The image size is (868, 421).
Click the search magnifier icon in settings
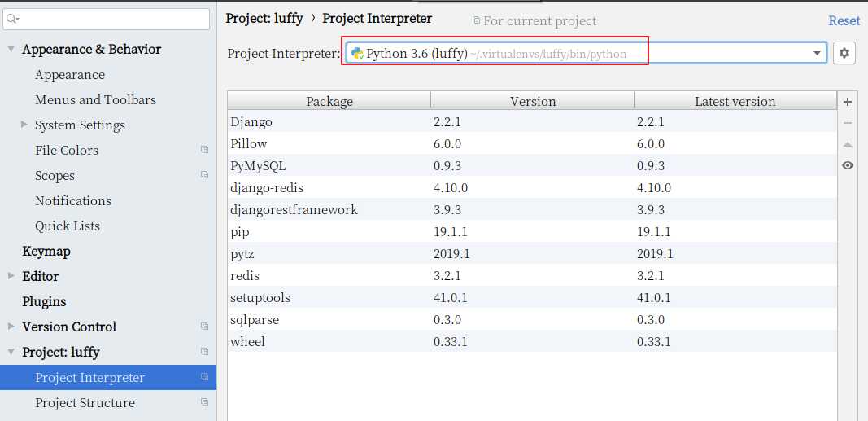pos(12,19)
